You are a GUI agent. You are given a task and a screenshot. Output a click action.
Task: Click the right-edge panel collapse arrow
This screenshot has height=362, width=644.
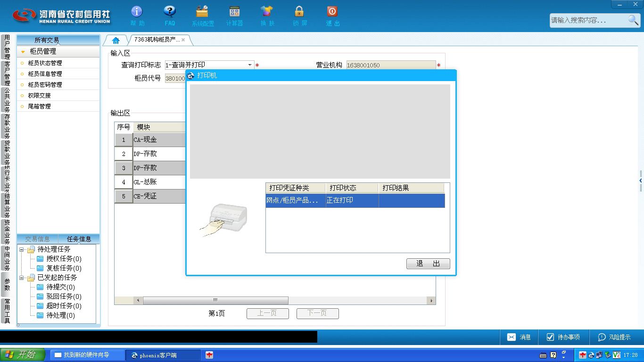pyautogui.click(x=641, y=181)
